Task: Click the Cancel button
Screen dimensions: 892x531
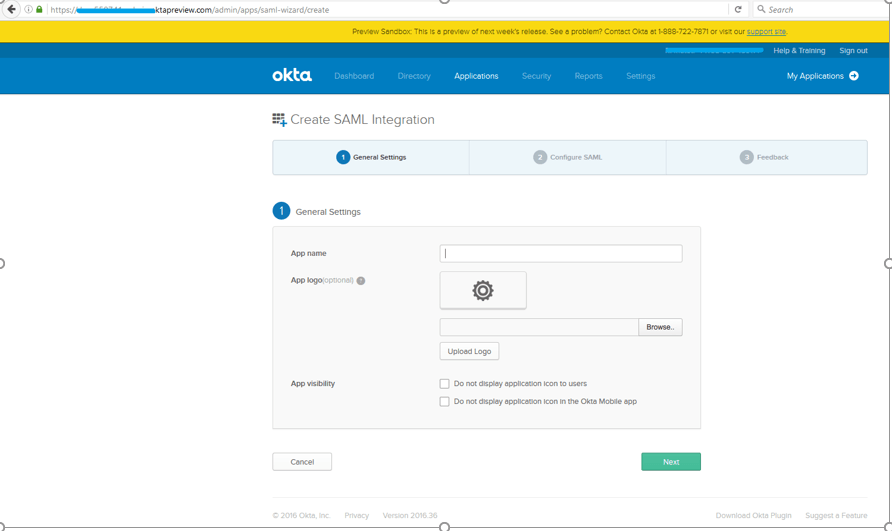Action: point(302,462)
